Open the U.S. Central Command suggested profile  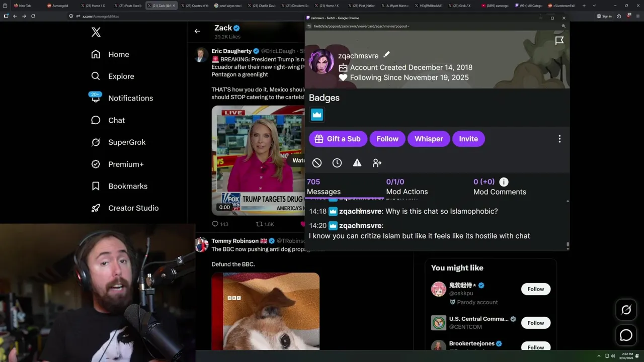[x=478, y=319]
